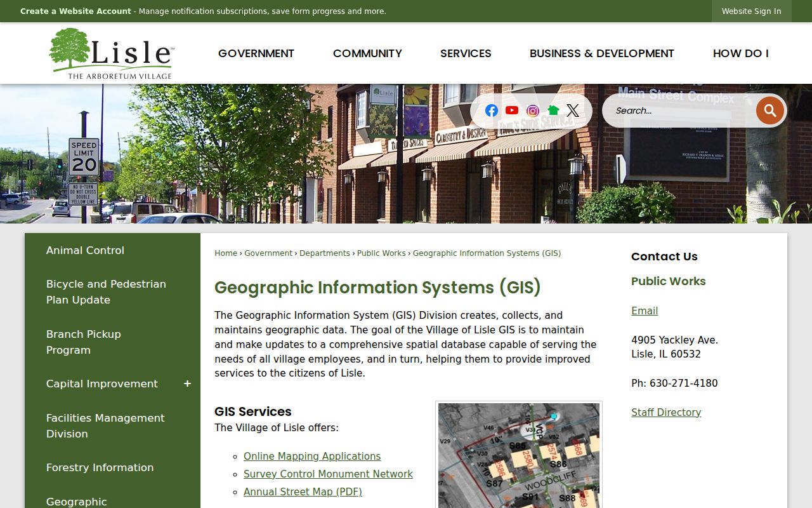Open Survey Control Monument Network link
The width and height of the screenshot is (812, 508).
point(328,474)
